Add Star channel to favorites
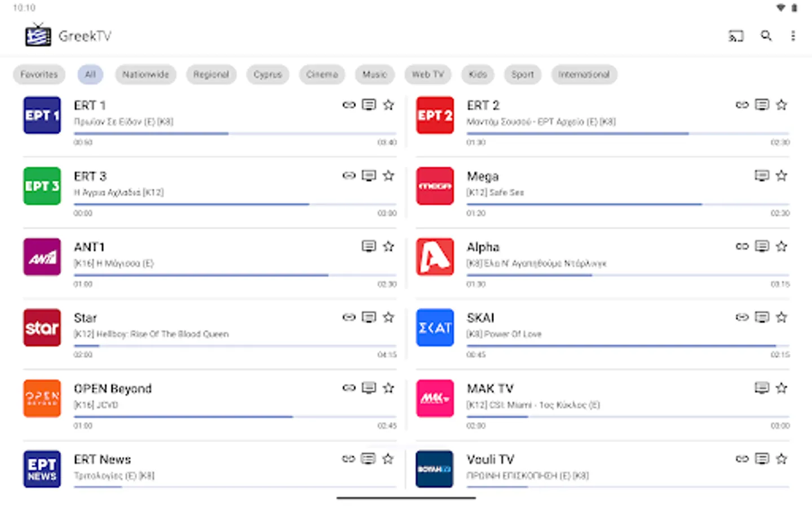The height and width of the screenshot is (508, 812). pyautogui.click(x=389, y=317)
